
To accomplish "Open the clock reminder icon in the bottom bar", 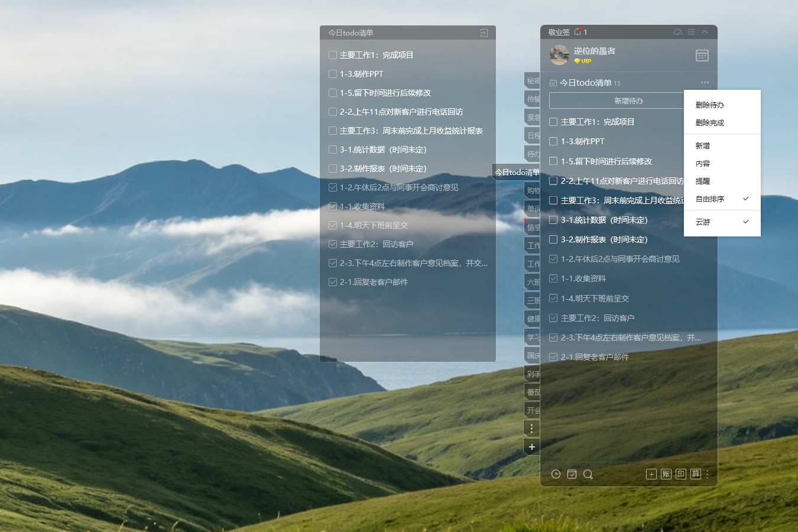I will click(x=556, y=474).
